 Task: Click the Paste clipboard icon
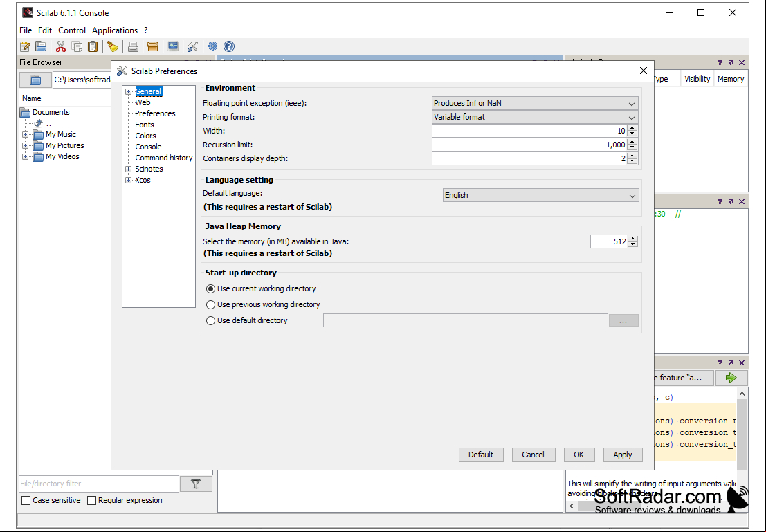[x=92, y=46]
